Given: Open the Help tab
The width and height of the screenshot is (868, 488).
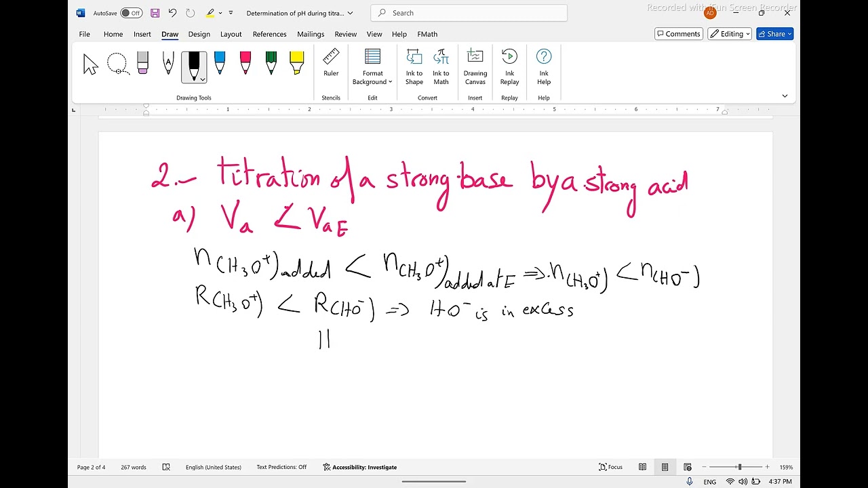Looking at the screenshot, I should [x=399, y=34].
